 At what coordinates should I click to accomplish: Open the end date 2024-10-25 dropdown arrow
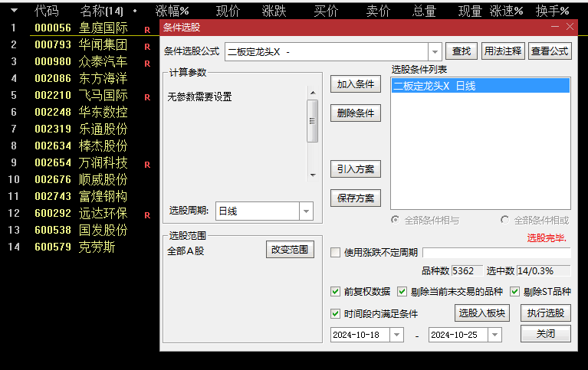tap(495, 335)
